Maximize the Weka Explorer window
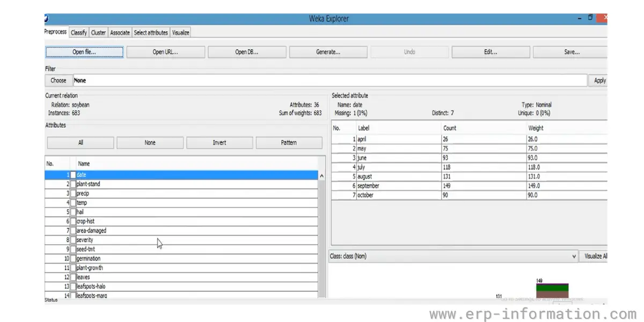 coord(590,18)
